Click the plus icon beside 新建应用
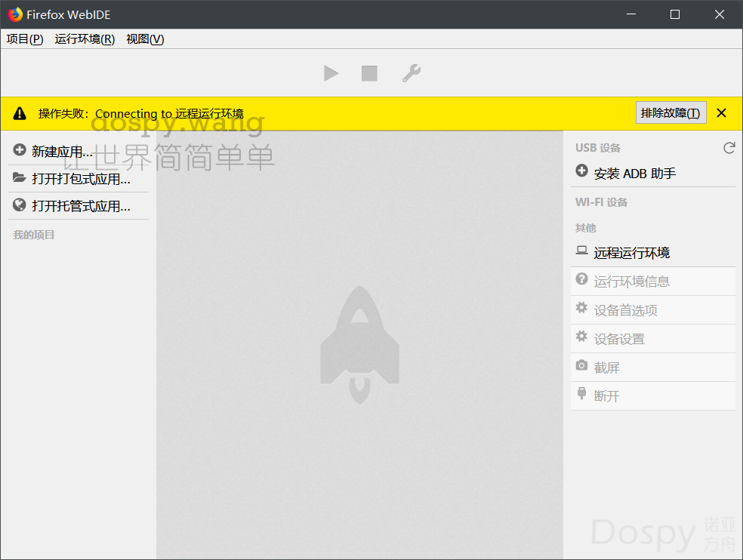Screen dimensions: 743x560 click(20, 150)
